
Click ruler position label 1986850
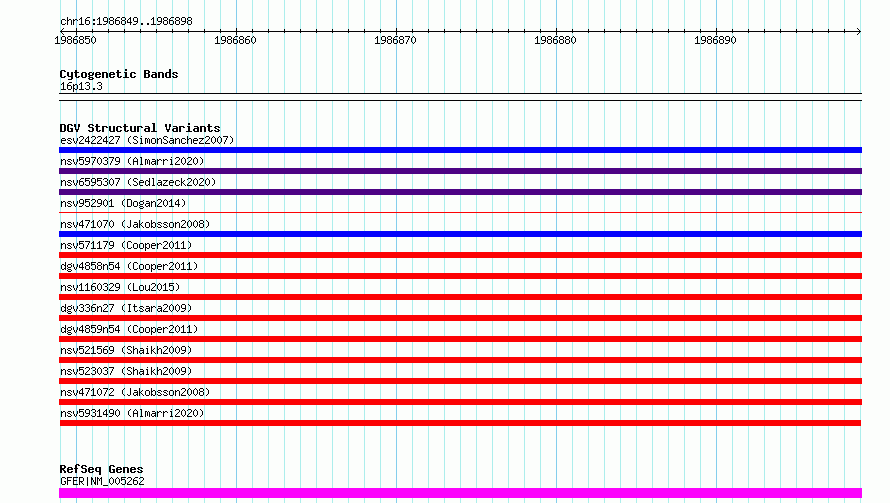point(75,40)
